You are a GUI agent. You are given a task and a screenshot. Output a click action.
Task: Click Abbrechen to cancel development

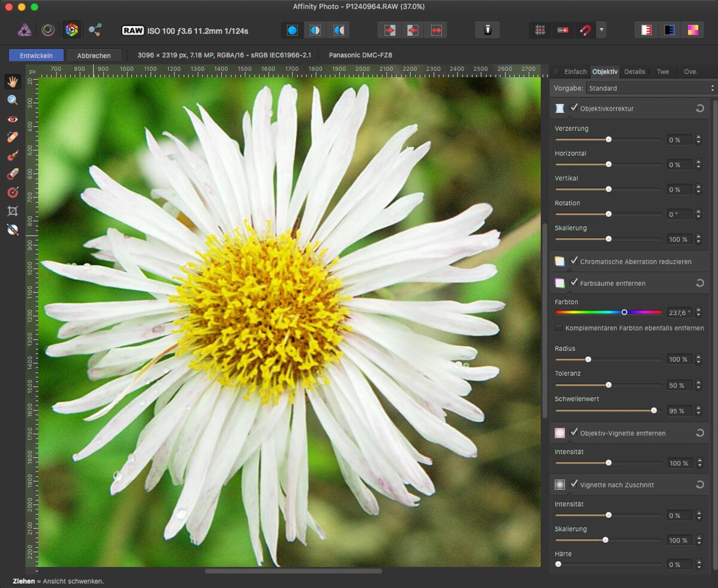coord(93,55)
